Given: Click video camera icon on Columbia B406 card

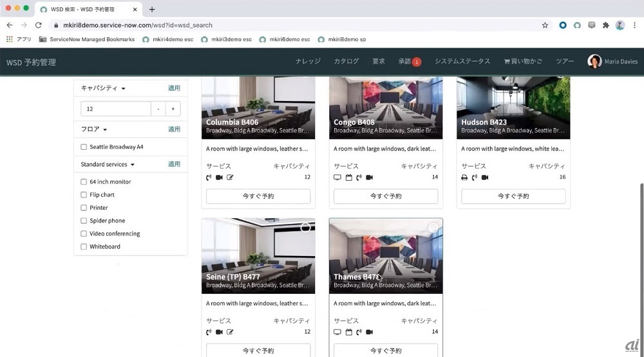Looking at the screenshot, I should coord(219,178).
